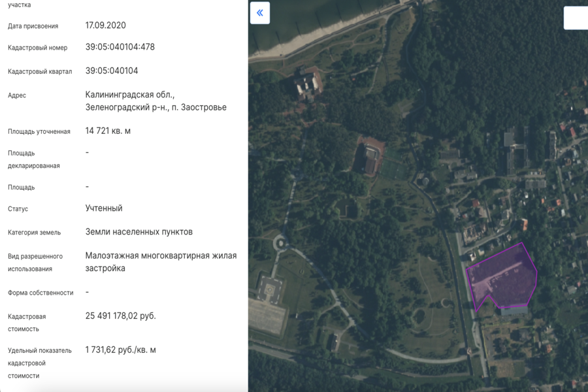Click the status value Учтенный
Screen dimensions: 588x392
(104, 208)
